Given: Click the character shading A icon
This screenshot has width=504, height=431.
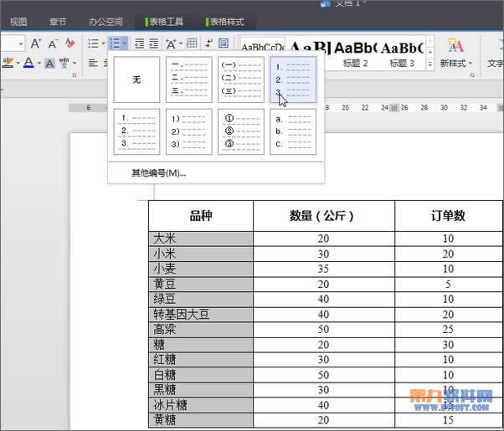Looking at the screenshot, I should click(50, 63).
